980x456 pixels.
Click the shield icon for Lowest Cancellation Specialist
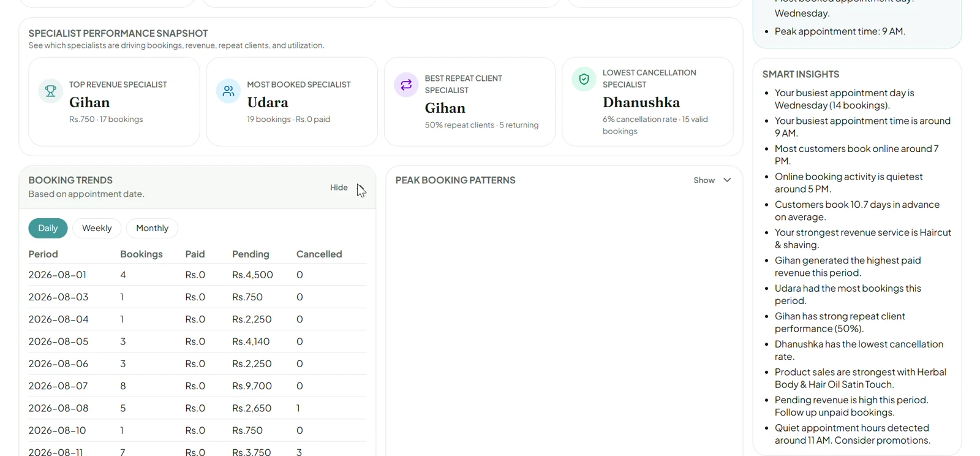584,79
